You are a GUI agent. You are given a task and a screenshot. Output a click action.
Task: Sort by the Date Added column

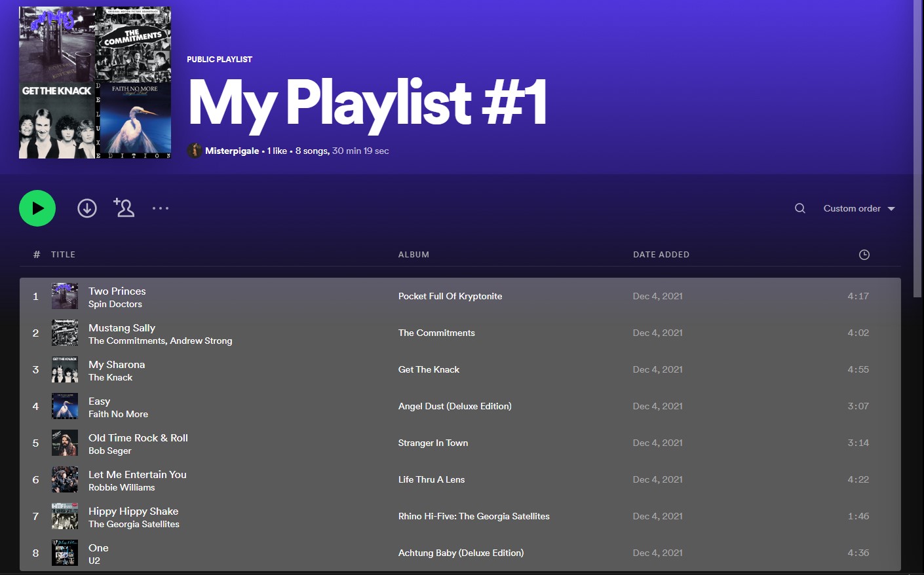pyautogui.click(x=661, y=254)
